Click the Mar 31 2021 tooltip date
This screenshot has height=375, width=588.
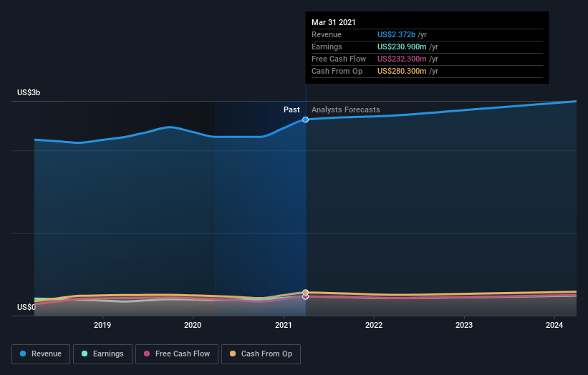333,22
